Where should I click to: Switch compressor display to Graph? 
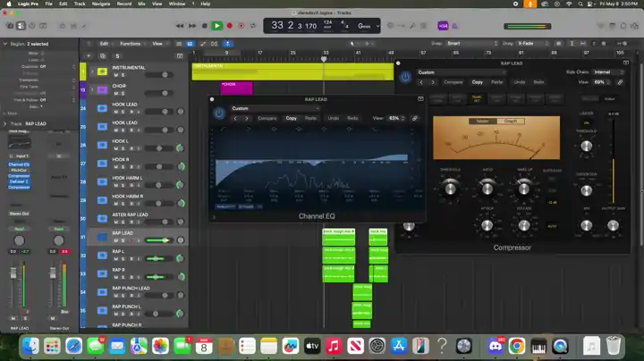tap(511, 121)
